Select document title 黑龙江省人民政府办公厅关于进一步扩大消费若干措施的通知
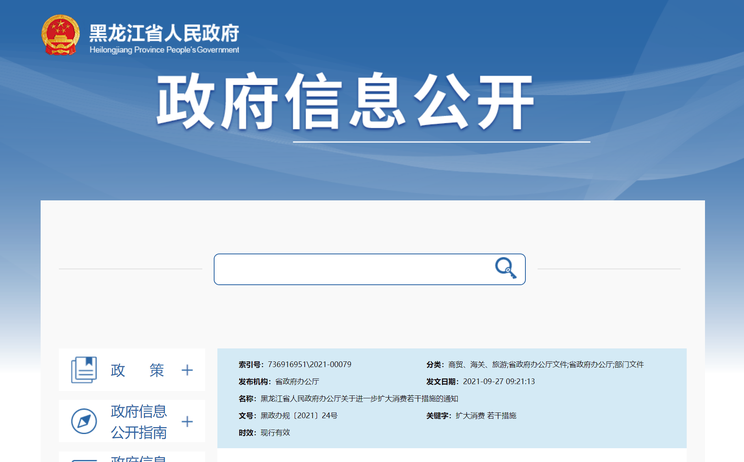The width and height of the screenshot is (744, 462). (x=359, y=398)
